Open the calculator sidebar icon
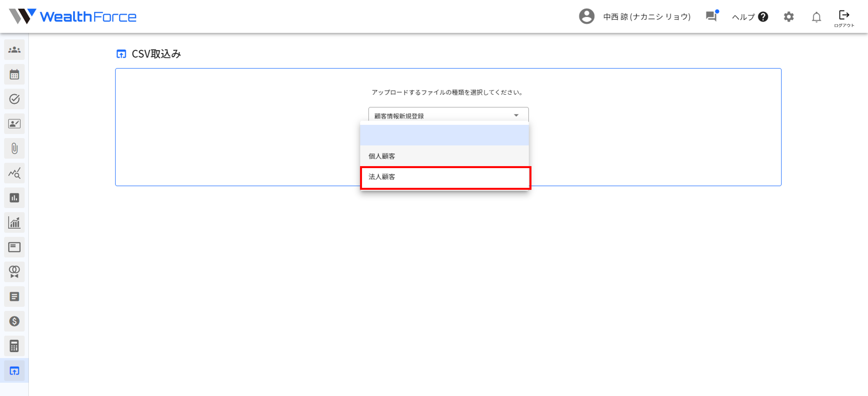Screen dimensions: 868x396 [14, 346]
